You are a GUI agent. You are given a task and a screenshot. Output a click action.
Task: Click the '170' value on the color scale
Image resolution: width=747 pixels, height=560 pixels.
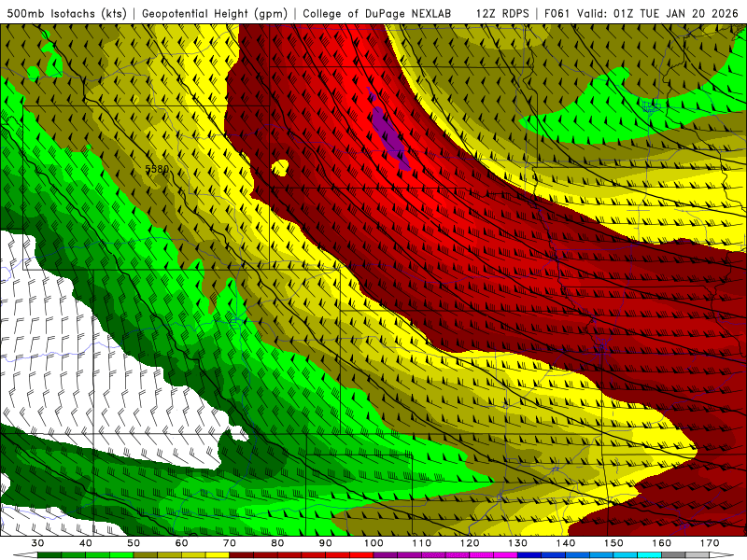[710, 543]
